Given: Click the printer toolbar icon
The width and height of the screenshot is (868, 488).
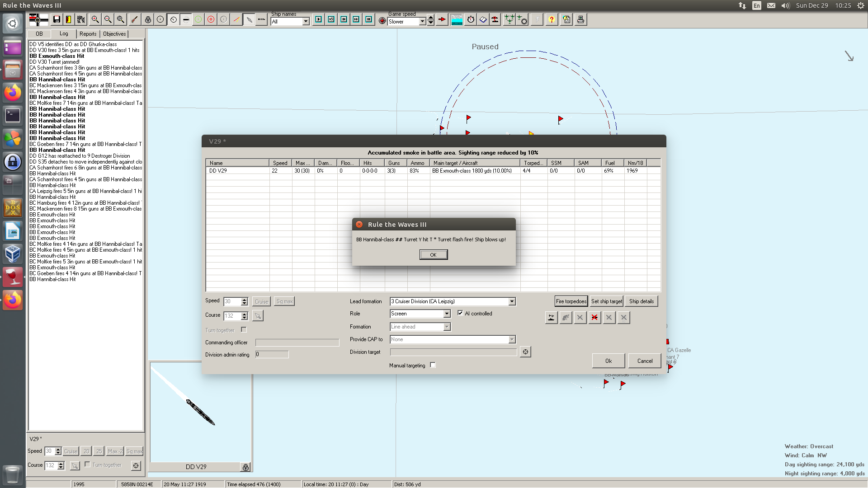Looking at the screenshot, I should point(581,19).
